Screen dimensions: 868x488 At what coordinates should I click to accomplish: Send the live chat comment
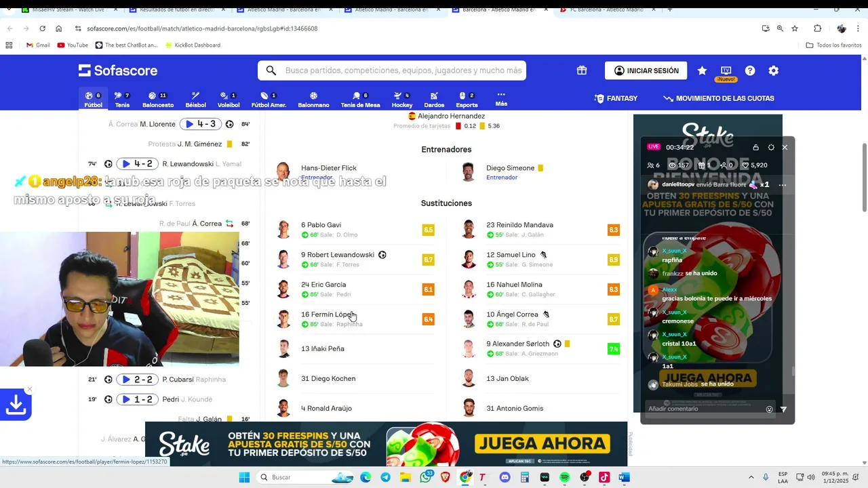(784, 409)
